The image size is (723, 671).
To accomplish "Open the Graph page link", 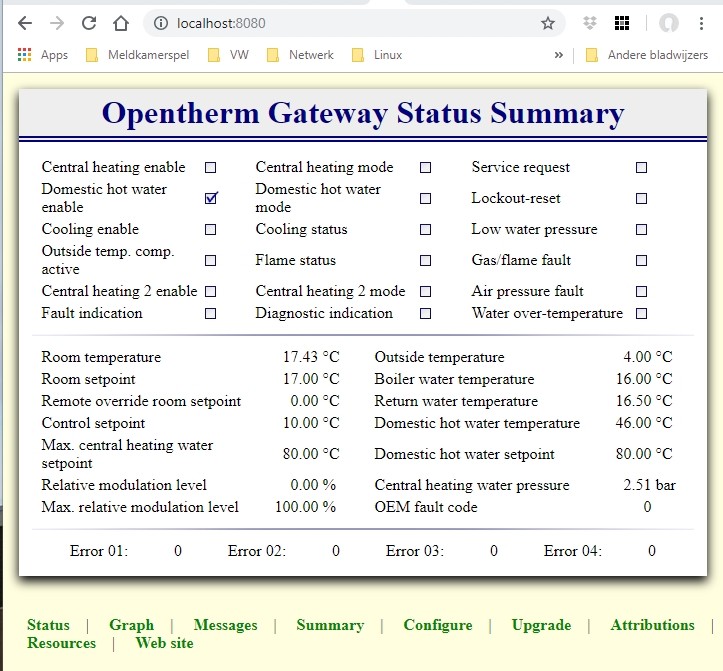I will point(131,625).
